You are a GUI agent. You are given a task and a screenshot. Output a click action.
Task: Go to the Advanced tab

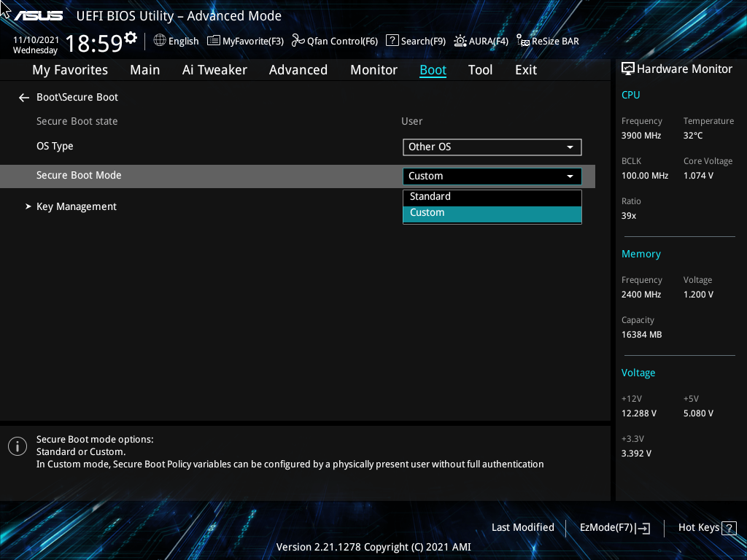pos(298,70)
